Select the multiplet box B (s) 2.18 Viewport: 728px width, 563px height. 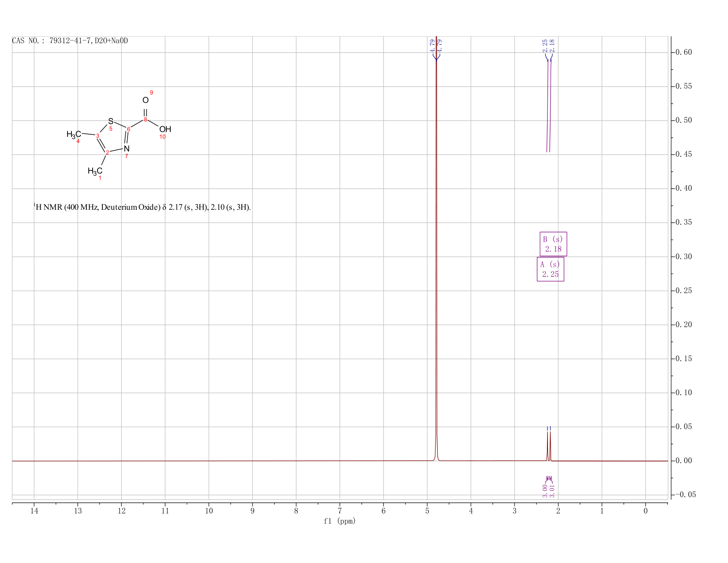pyautogui.click(x=553, y=244)
